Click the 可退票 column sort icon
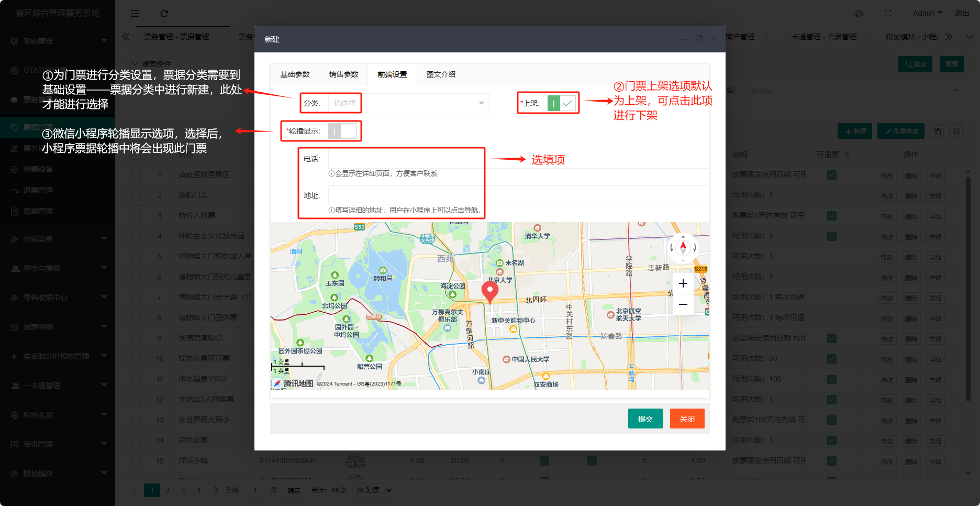Screen dimensions: 980x506 [847, 155]
